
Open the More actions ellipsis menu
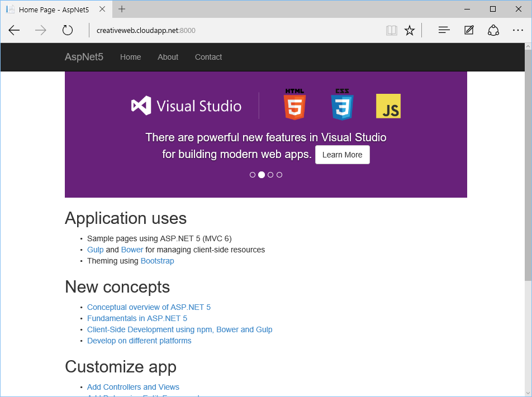[x=517, y=30]
